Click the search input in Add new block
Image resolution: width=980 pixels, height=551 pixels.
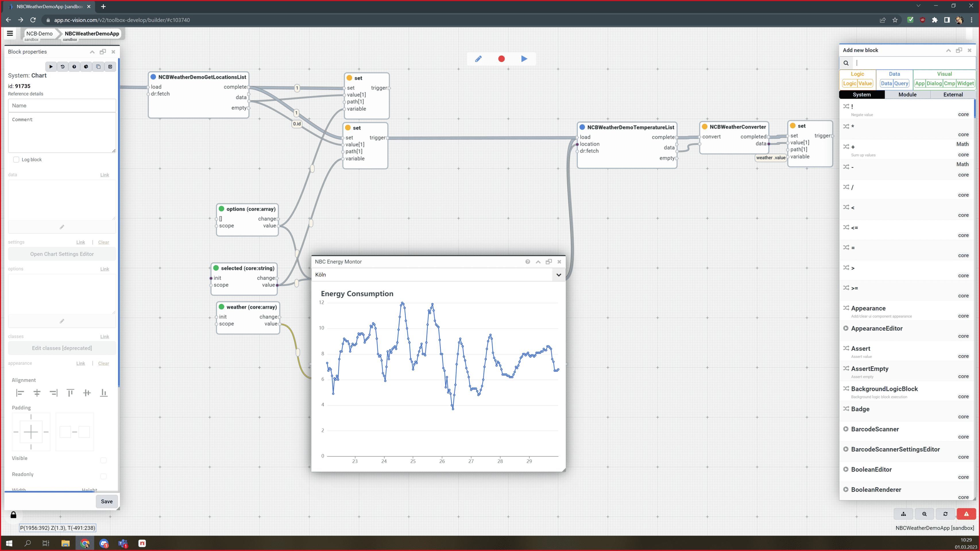[914, 63]
